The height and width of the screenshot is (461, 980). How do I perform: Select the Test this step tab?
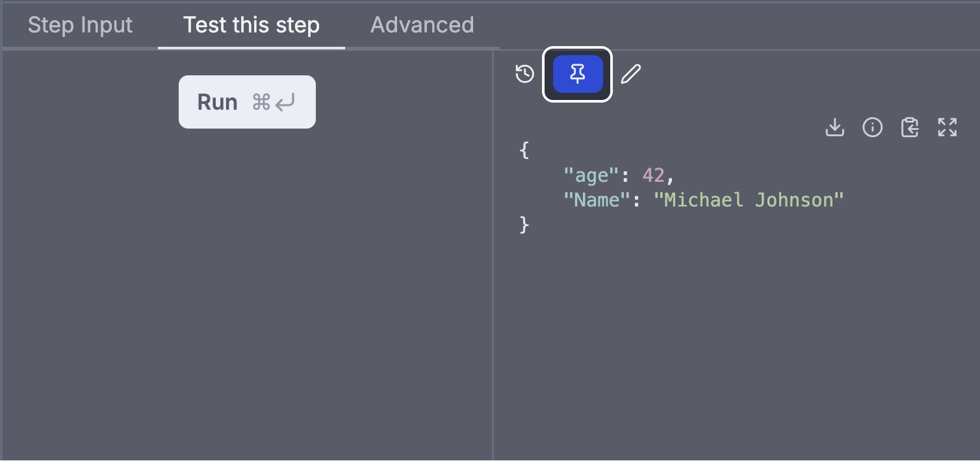pyautogui.click(x=251, y=25)
